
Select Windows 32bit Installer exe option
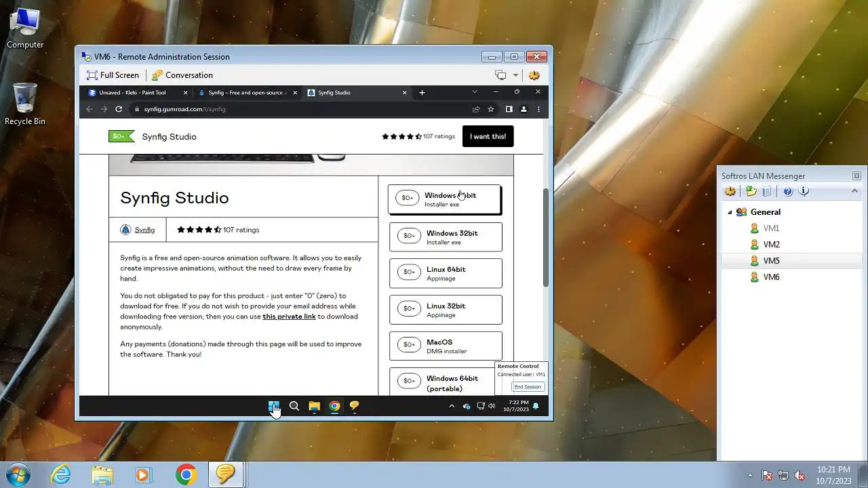click(446, 237)
